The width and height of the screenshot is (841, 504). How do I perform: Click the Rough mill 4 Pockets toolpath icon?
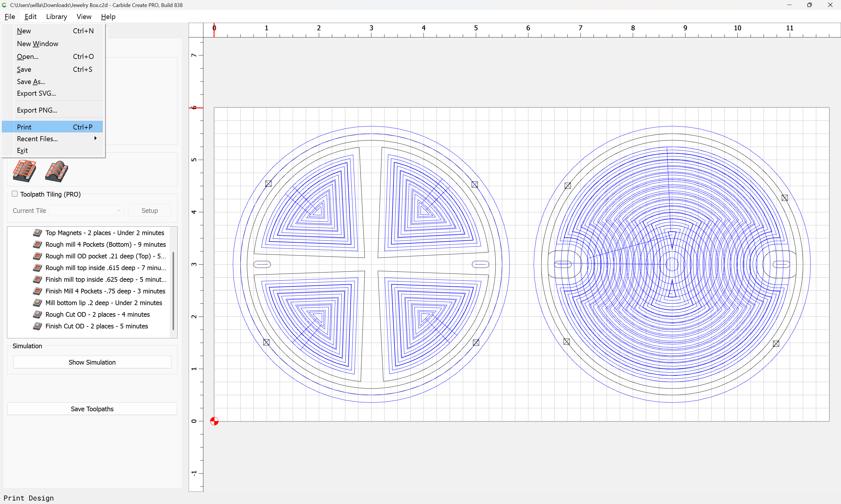[37, 244]
